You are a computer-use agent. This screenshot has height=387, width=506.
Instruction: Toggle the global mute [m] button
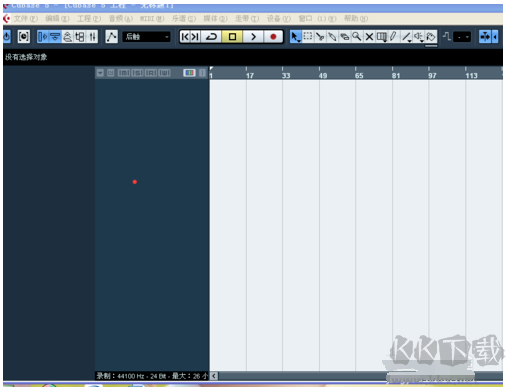(x=124, y=73)
